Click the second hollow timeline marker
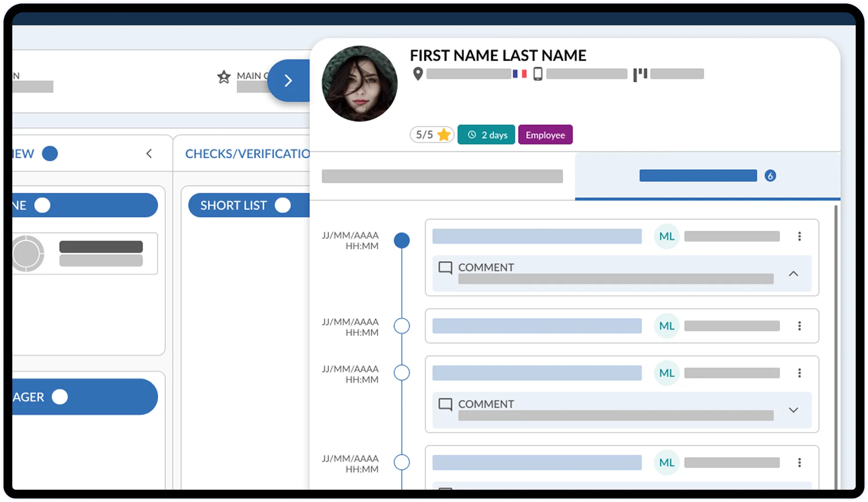This screenshot has width=868, height=502. point(402,326)
